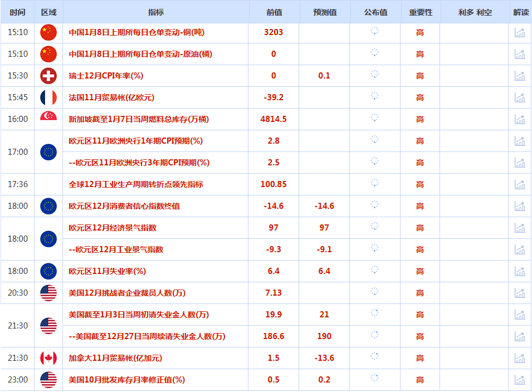
Task: Open chart icon for 美国续请失业金人数 row
Action: 520,336
